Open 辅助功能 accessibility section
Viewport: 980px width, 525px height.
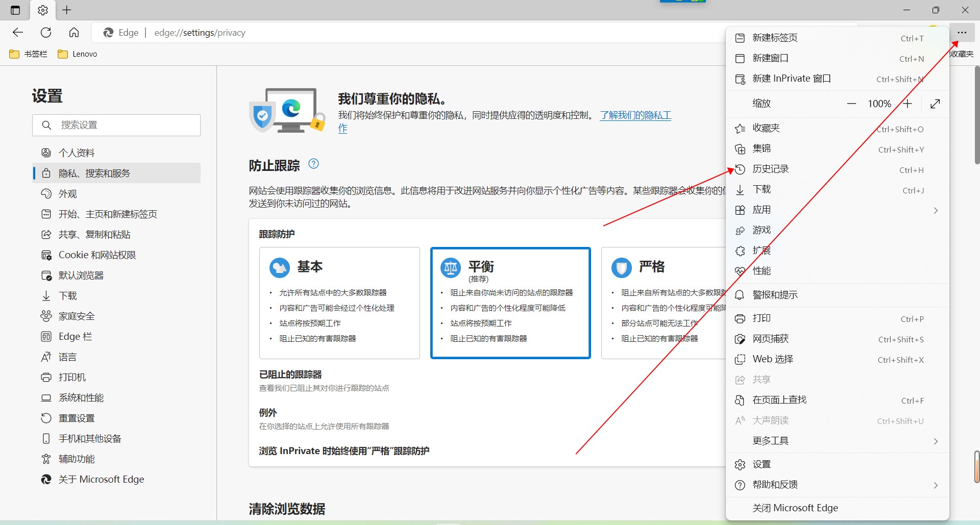pos(116,459)
